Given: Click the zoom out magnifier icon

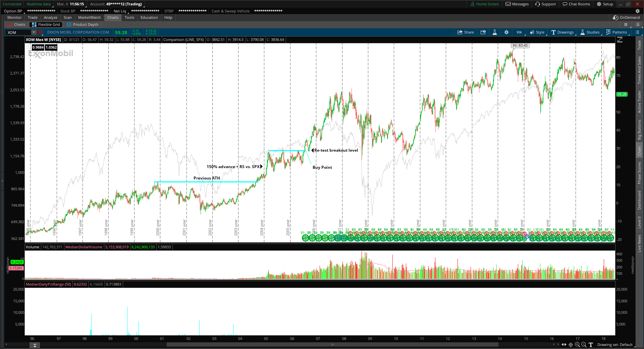Looking at the screenshot, I should tap(584, 345).
